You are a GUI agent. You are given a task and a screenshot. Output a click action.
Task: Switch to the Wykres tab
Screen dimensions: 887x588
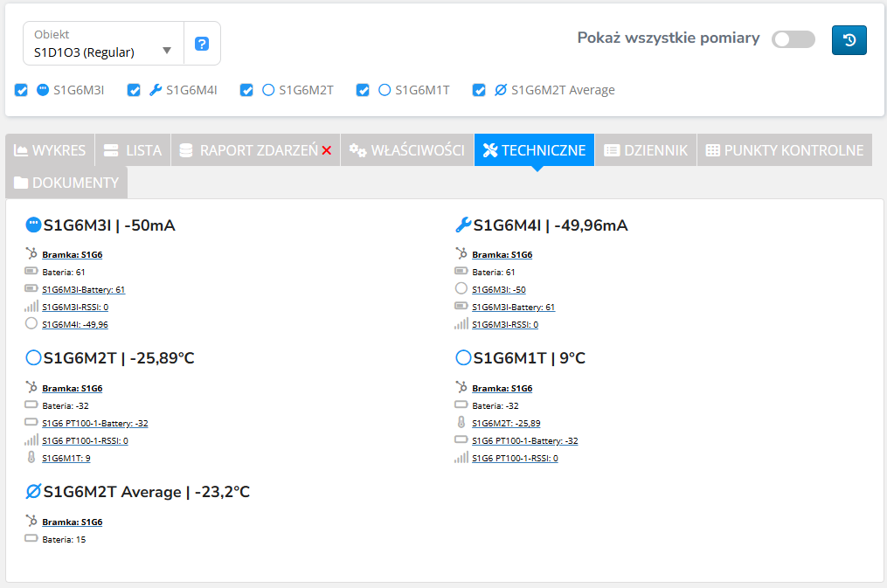tap(50, 150)
